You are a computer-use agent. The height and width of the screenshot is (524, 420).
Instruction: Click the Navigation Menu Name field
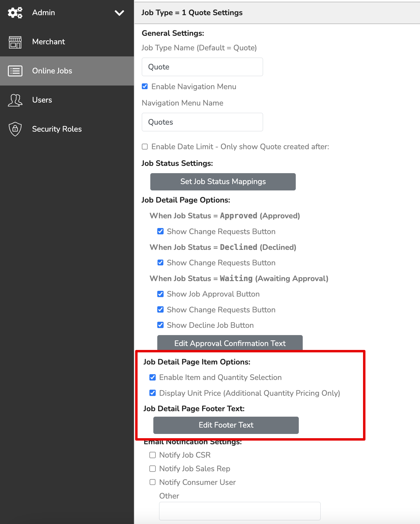202,122
